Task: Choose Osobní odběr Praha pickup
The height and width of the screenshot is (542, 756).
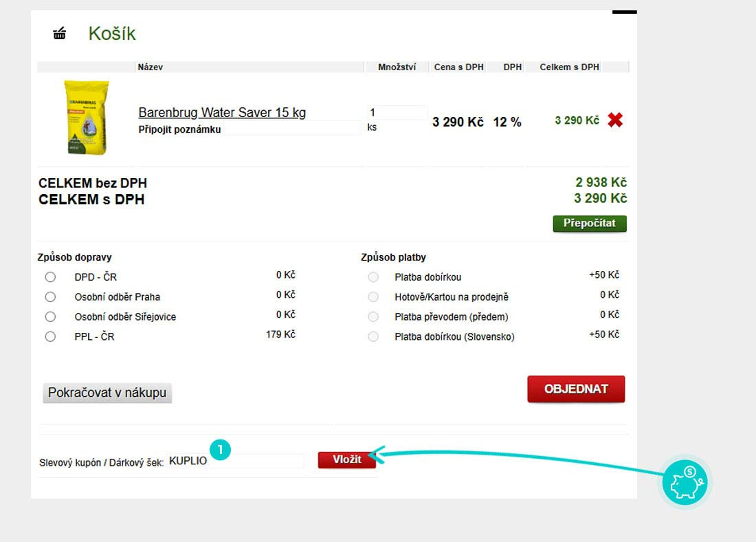Action: [50, 297]
